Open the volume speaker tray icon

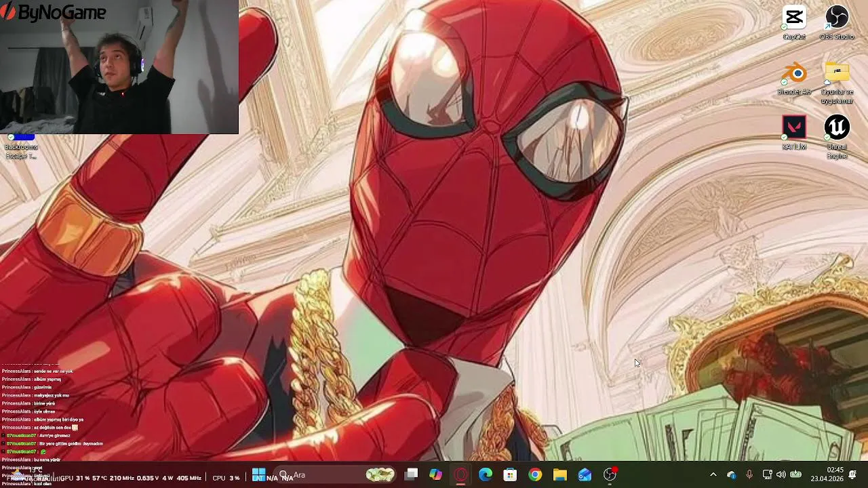tap(781, 475)
